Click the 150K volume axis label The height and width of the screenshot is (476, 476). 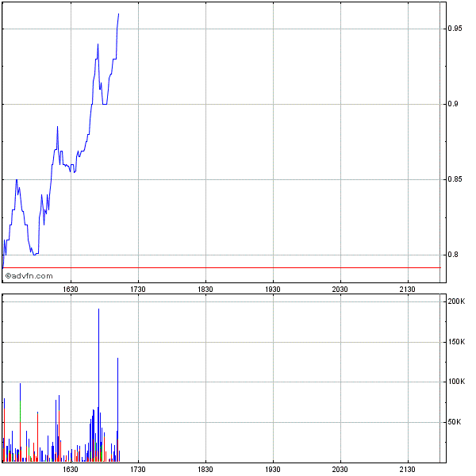456,342
